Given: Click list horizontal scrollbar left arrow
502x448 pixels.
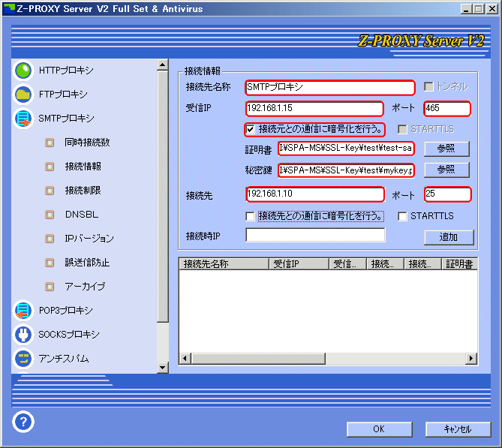Looking at the screenshot, I should [x=185, y=358].
